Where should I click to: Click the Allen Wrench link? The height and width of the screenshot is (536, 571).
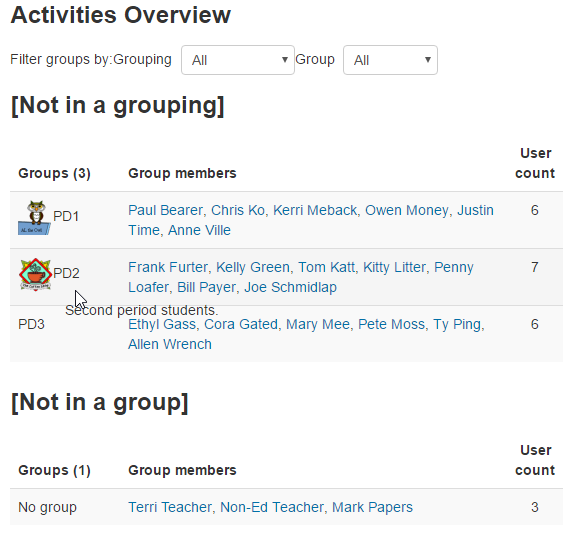170,344
